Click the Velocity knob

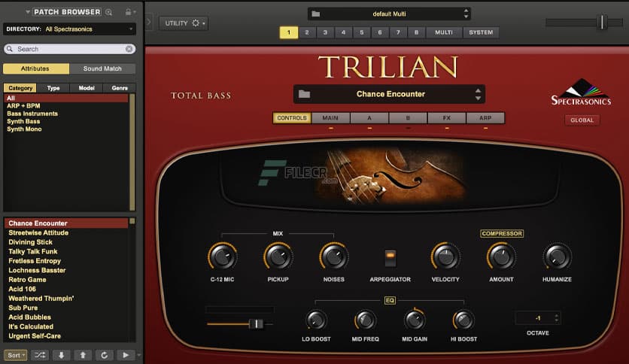tap(445, 256)
